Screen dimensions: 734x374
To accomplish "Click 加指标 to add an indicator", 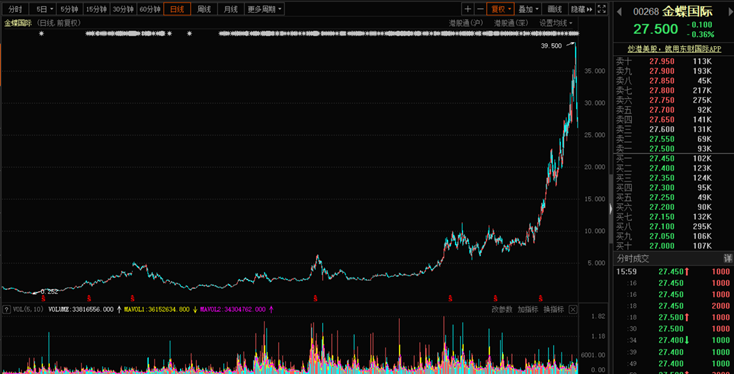I will pos(528,309).
